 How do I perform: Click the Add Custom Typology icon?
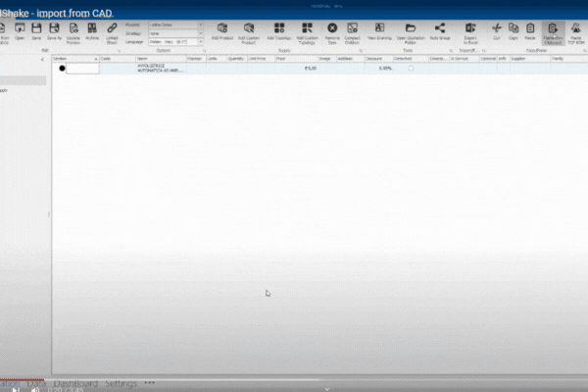click(307, 28)
